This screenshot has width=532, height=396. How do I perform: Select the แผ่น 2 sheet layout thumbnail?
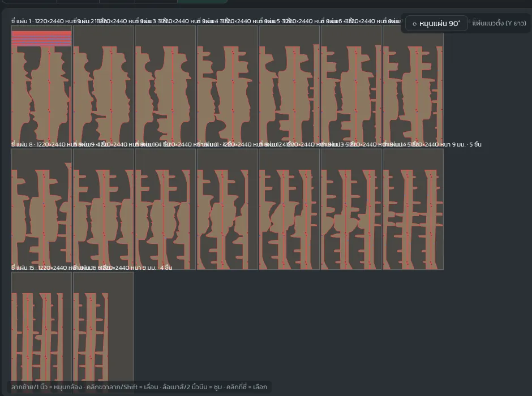coord(104,85)
